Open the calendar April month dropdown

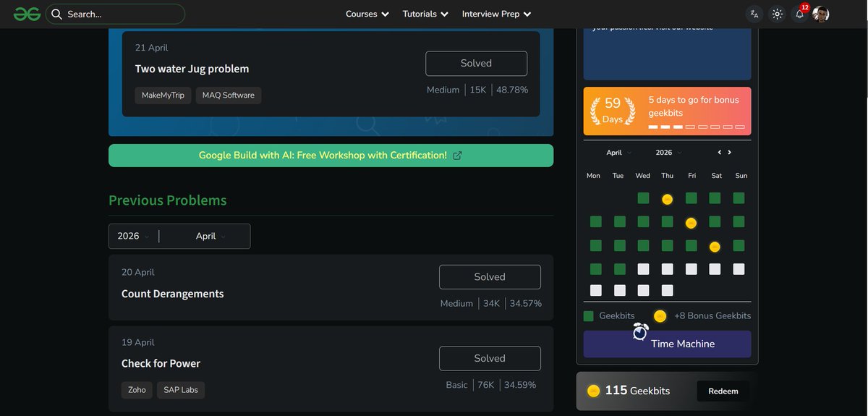point(618,153)
